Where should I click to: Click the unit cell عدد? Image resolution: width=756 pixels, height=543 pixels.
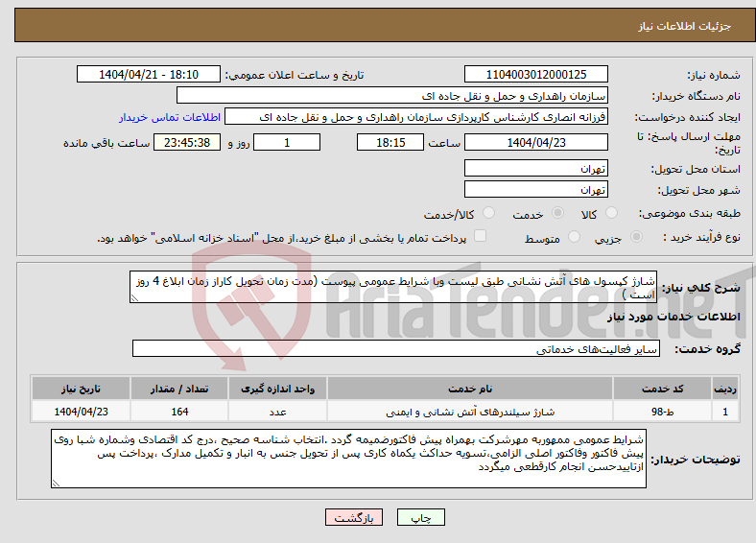click(x=277, y=412)
